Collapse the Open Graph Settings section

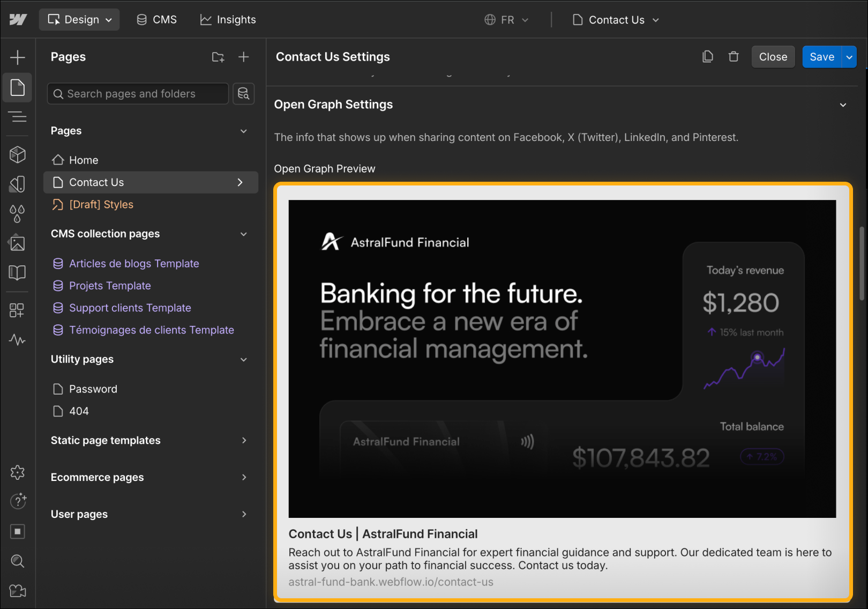[x=843, y=105]
